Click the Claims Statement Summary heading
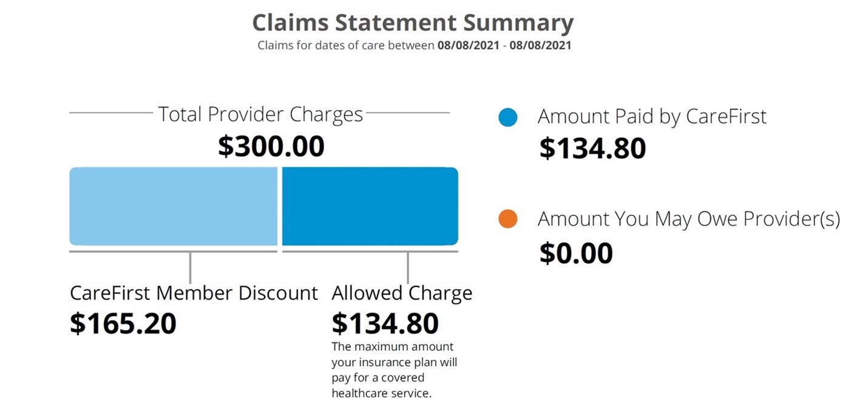Screen dimensions: 868x418 click(413, 22)
